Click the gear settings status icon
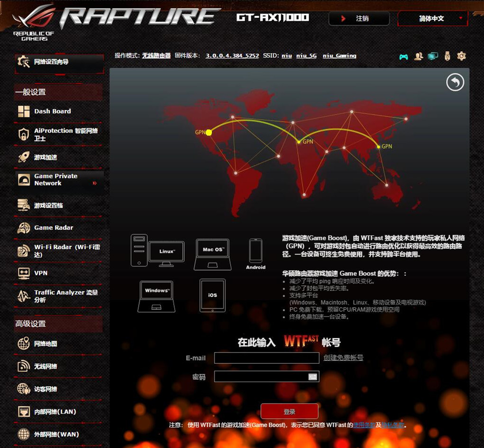 (461, 56)
